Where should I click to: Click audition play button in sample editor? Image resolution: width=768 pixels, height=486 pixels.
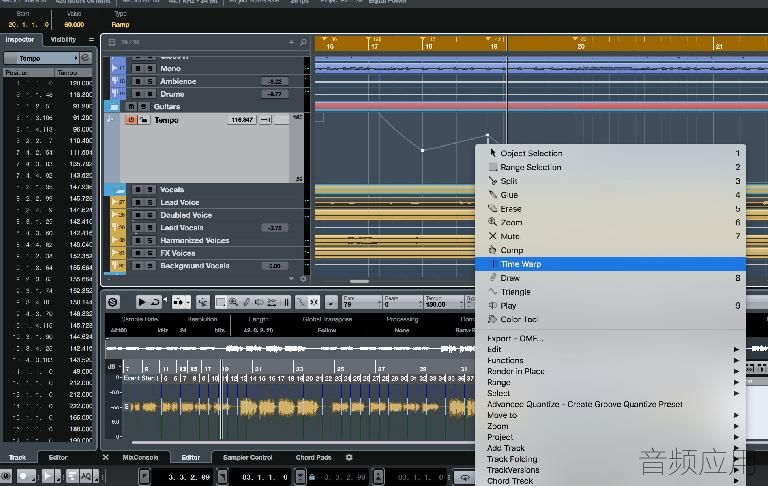tap(141, 302)
